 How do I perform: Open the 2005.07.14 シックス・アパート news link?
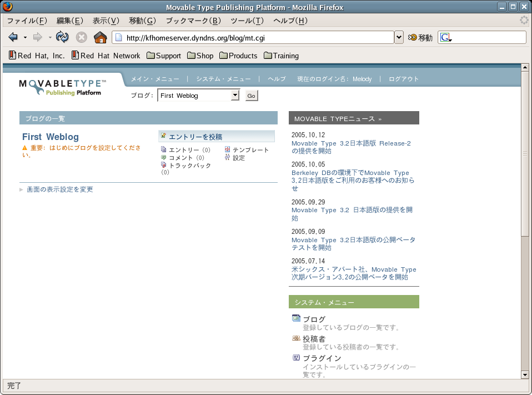[354, 273]
